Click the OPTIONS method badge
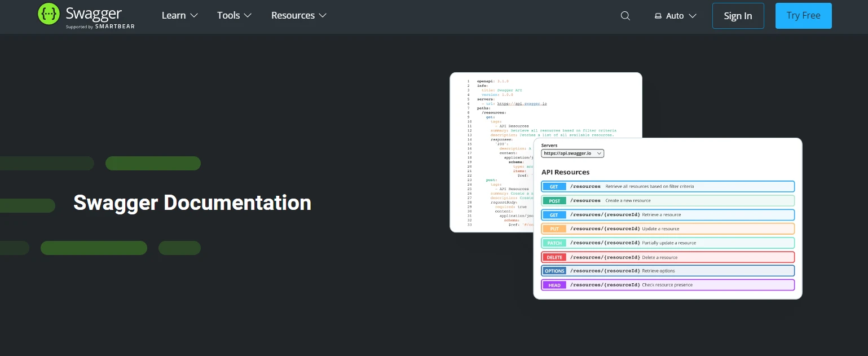 pos(554,271)
